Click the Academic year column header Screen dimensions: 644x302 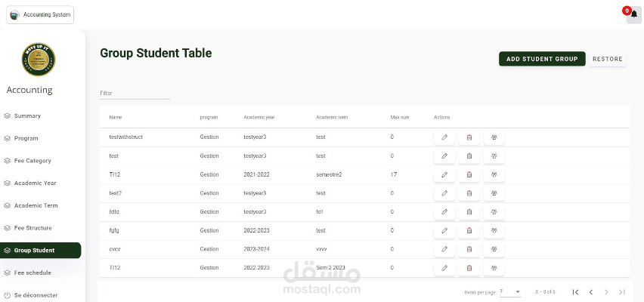coord(259,117)
